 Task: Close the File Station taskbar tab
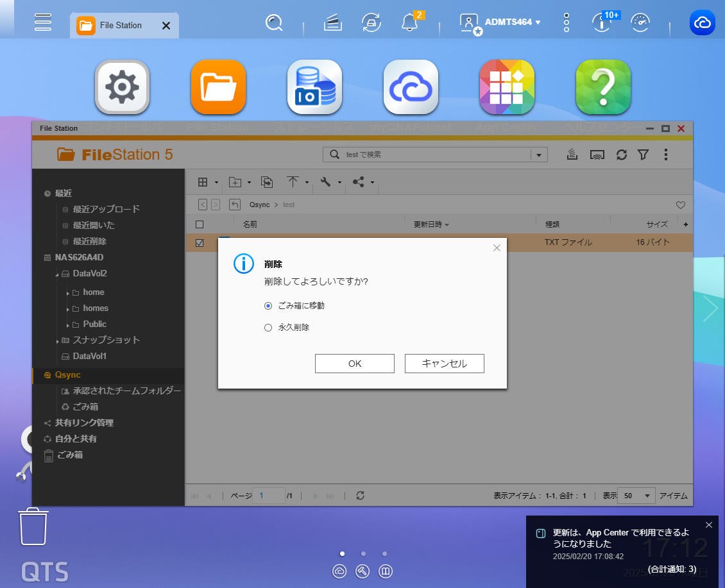point(166,26)
